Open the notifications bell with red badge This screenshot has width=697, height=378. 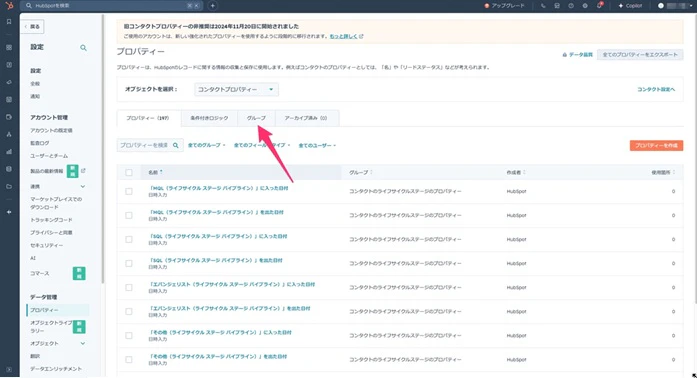(x=600, y=5)
